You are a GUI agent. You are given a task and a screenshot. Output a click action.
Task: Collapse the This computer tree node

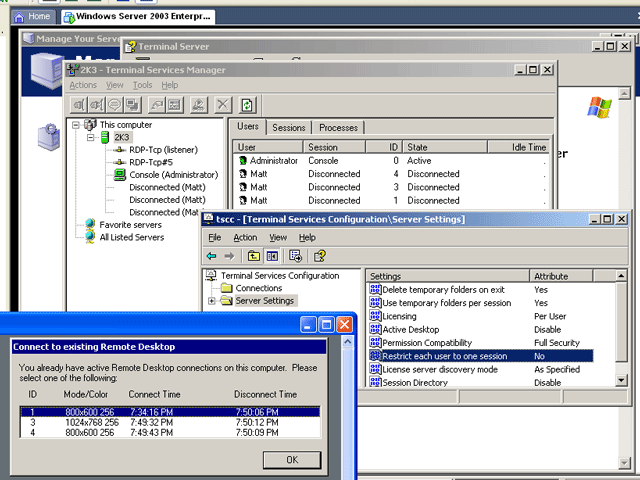(x=76, y=125)
